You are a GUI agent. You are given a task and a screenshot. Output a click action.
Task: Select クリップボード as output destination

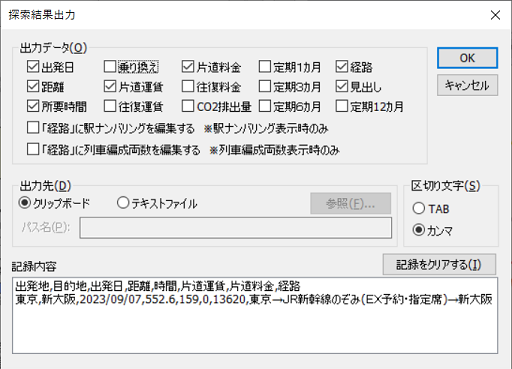25,203
